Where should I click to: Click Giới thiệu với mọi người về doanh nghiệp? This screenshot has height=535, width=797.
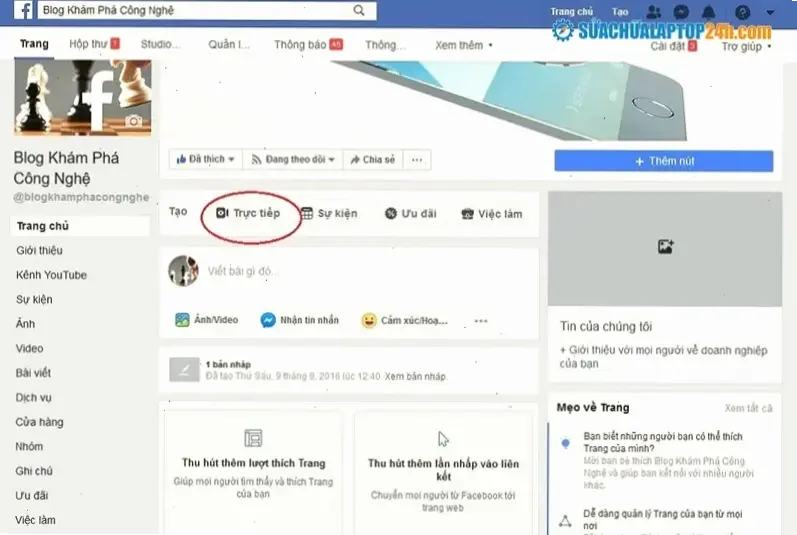(x=663, y=357)
